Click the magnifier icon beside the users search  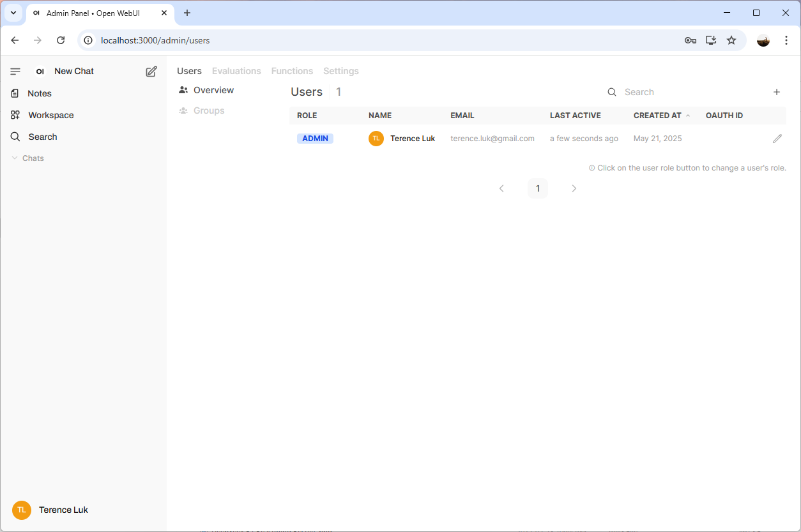click(x=611, y=92)
